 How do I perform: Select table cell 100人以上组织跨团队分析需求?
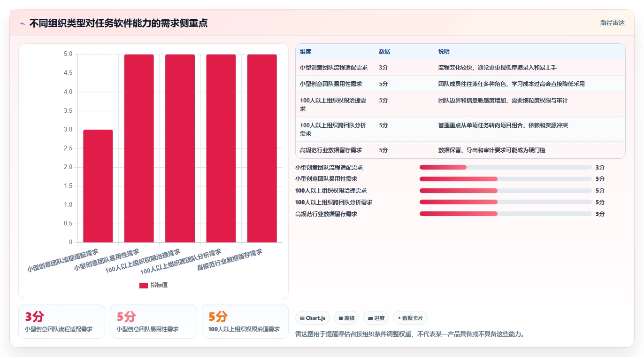pyautogui.click(x=334, y=129)
